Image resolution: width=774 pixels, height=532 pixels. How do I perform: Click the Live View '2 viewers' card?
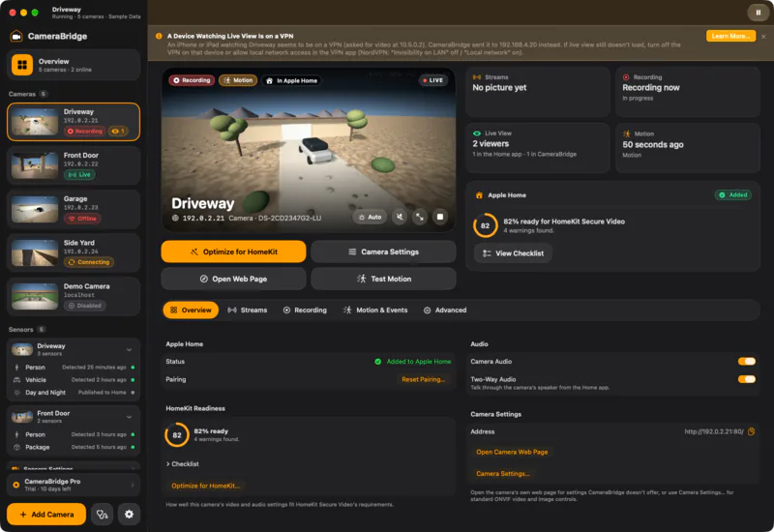pos(538,148)
